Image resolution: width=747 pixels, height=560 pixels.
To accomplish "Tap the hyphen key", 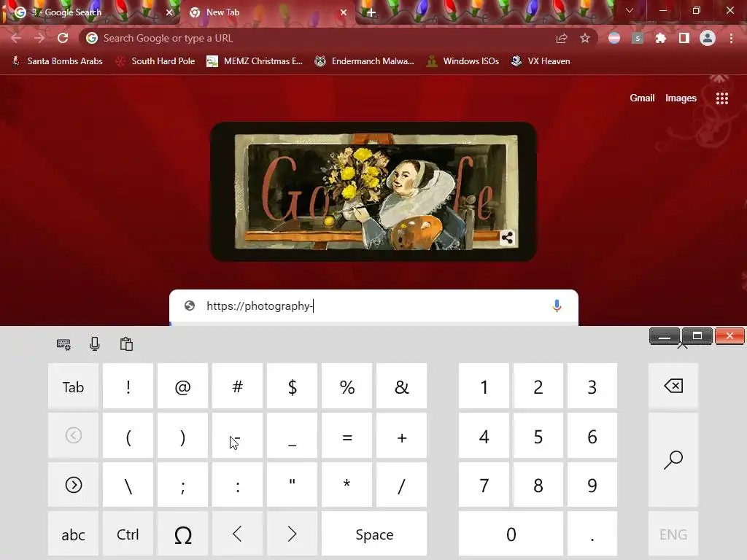I will point(237,436).
